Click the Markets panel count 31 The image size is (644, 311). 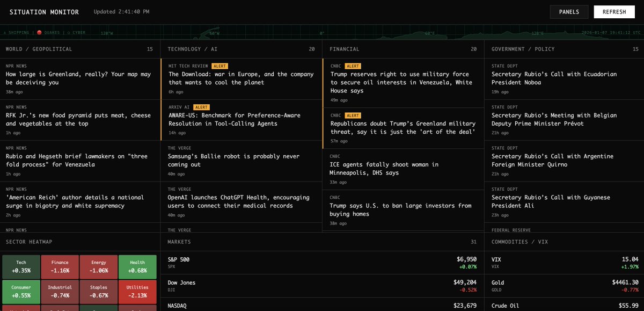473,242
